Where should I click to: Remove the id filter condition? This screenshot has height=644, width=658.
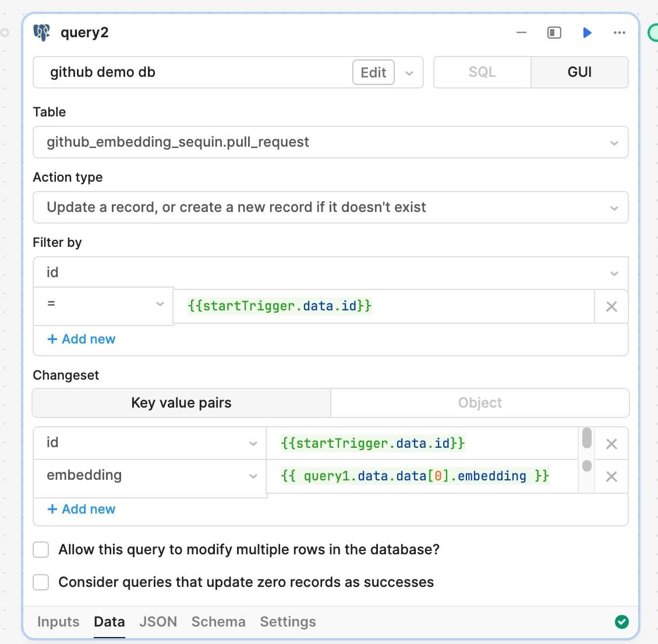click(611, 307)
